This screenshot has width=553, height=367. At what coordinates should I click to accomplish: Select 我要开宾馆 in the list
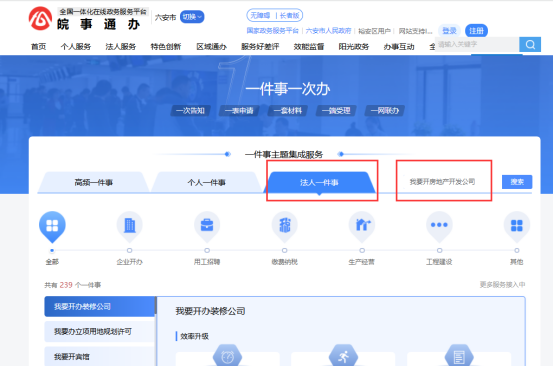[x=100, y=356]
